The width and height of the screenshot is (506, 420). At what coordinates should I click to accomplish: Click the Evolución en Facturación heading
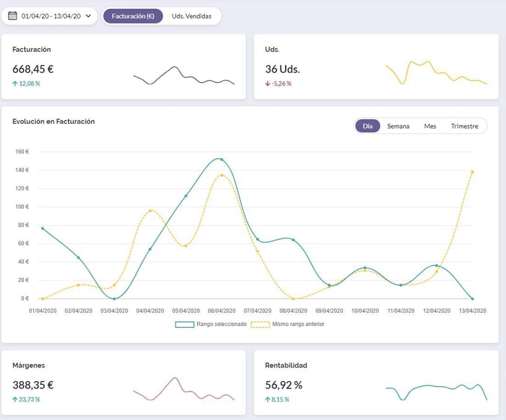coord(54,121)
